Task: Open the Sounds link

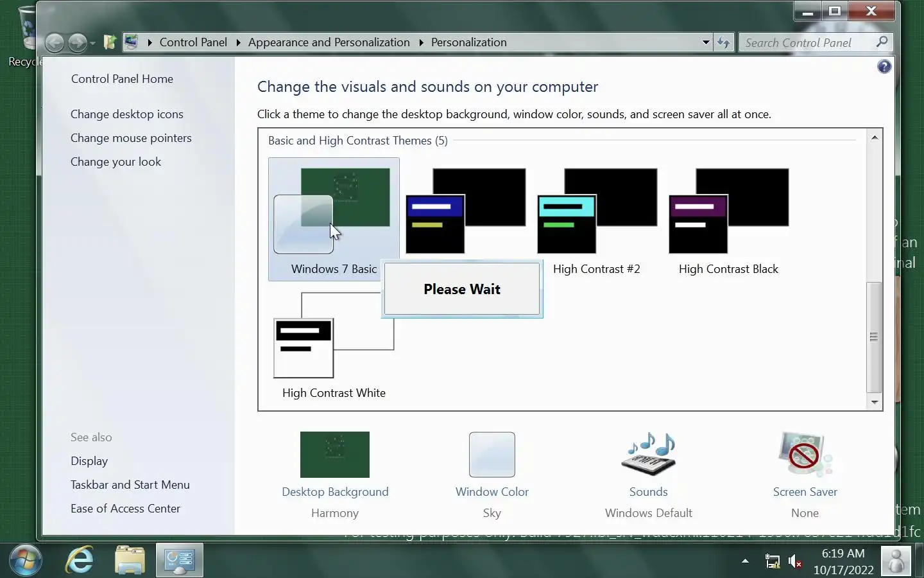Action: 649,492
